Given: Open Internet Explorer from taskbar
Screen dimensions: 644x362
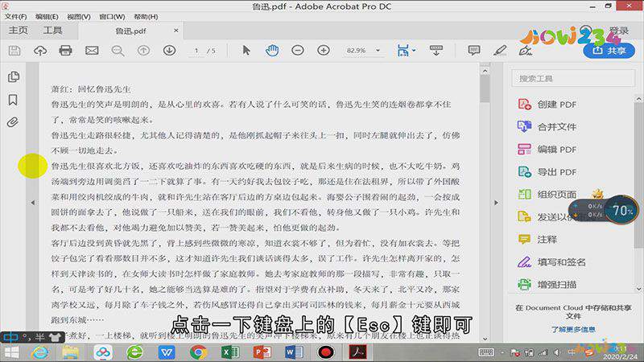Looking at the screenshot, I should tap(39, 352).
